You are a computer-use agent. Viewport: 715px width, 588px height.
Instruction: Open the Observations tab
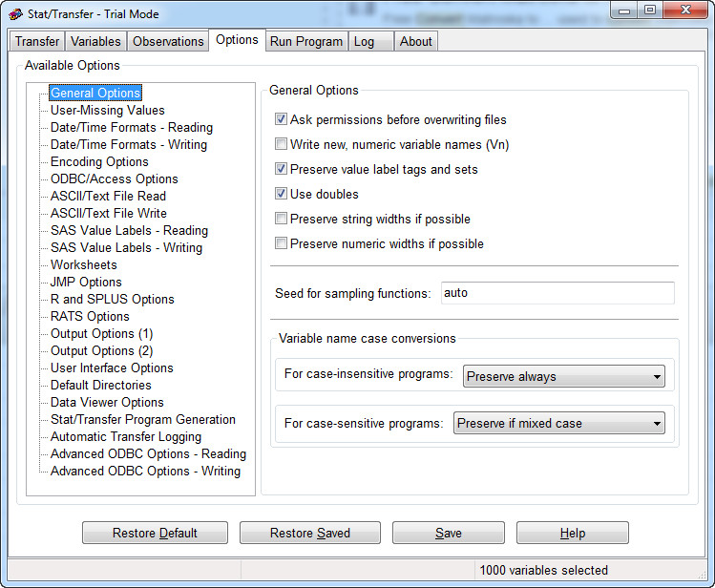[x=168, y=41]
